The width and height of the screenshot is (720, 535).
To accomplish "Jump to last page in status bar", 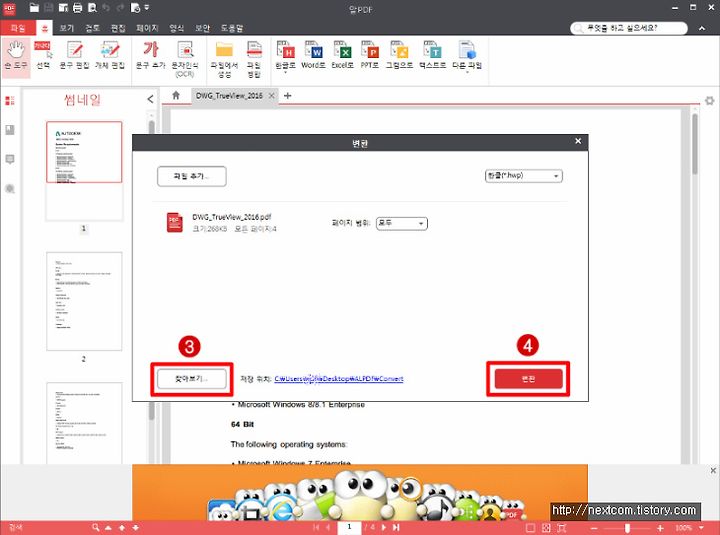I will (396, 527).
